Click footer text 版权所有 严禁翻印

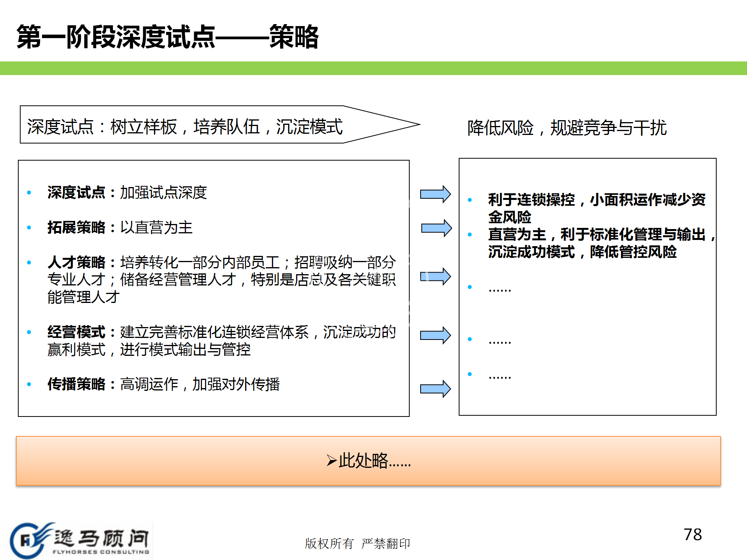(357, 543)
